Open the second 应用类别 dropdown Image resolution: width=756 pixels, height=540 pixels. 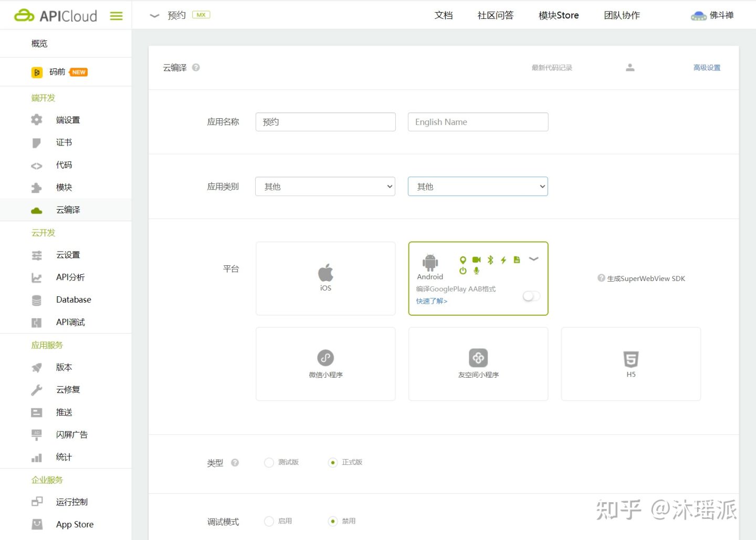point(478,186)
